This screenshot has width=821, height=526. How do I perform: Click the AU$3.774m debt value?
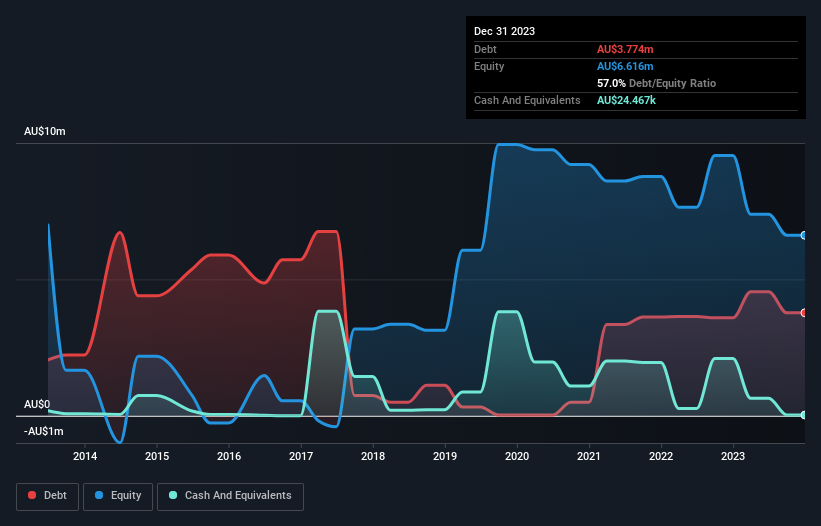pyautogui.click(x=625, y=49)
